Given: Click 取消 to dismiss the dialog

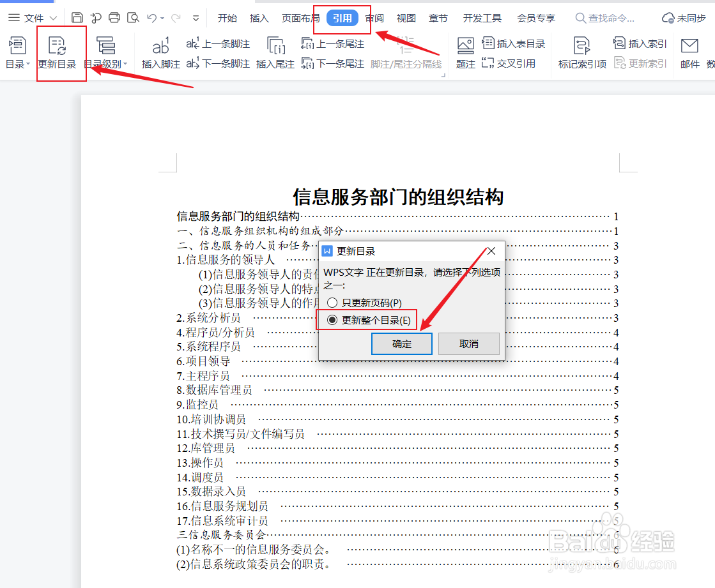Looking at the screenshot, I should click(468, 343).
